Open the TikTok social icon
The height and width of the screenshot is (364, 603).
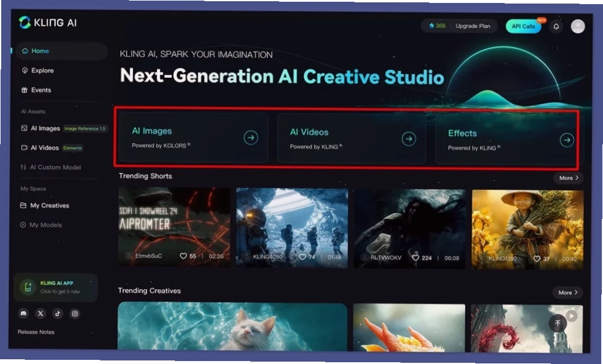58,313
